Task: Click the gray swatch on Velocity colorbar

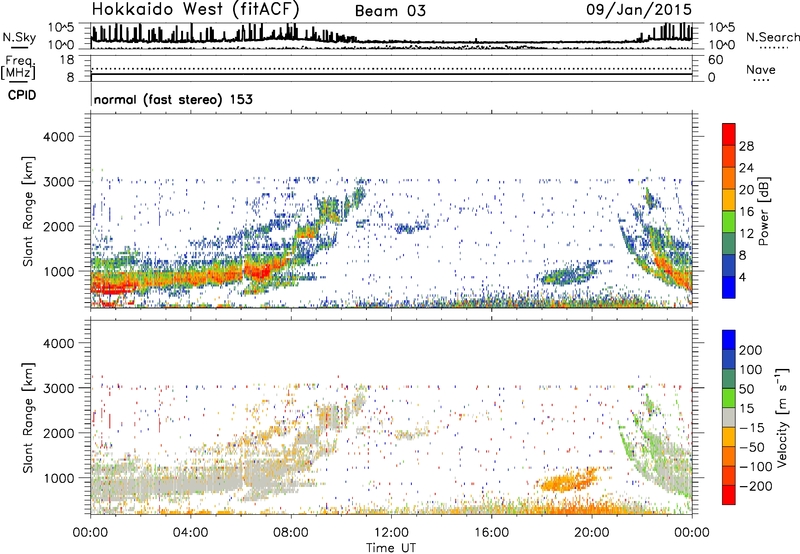Action: click(729, 417)
